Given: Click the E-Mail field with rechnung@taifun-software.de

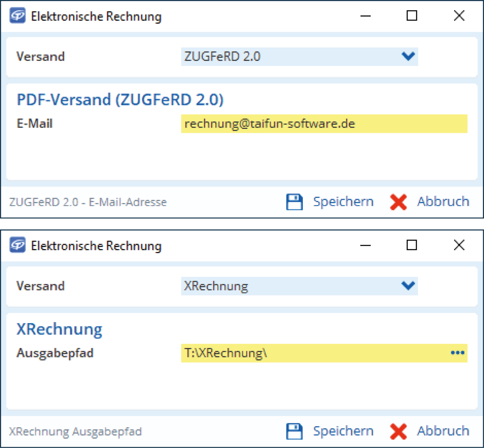Looking at the screenshot, I should point(324,124).
